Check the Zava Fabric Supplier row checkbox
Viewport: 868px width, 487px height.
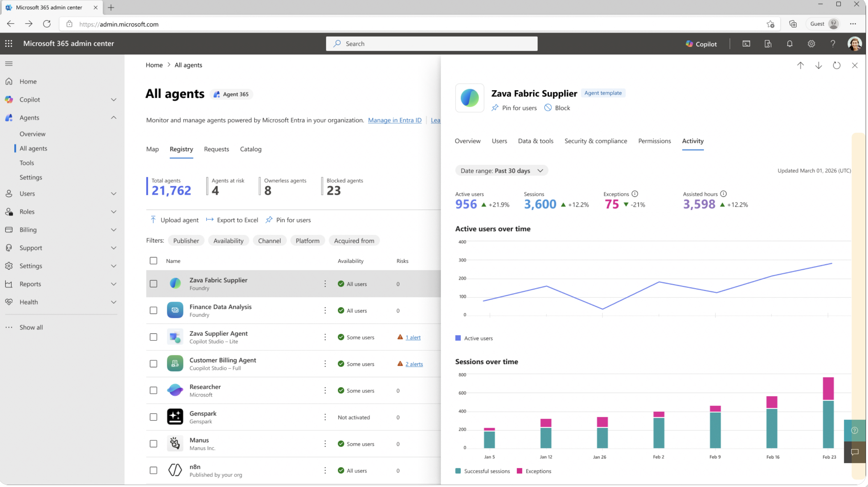pos(153,284)
